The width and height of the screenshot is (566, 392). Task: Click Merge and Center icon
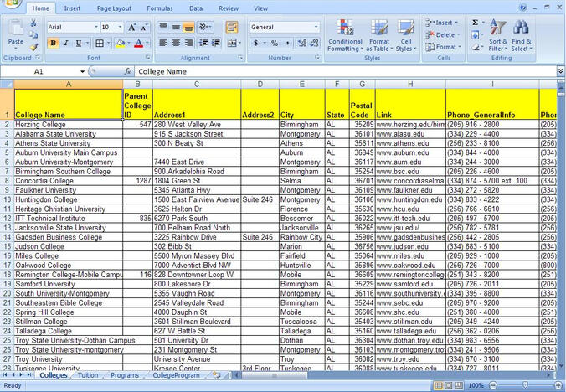tap(231, 44)
